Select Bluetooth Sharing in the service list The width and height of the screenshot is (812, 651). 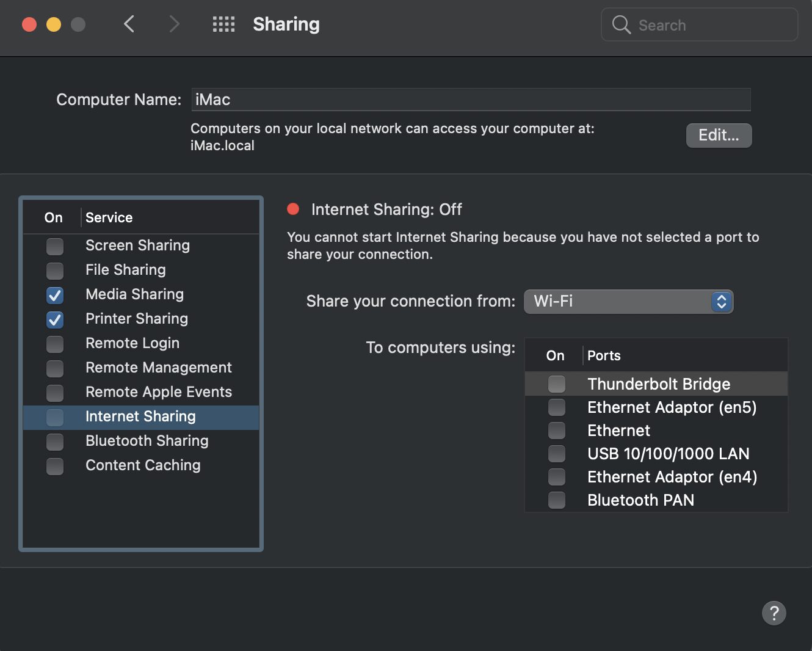147,441
